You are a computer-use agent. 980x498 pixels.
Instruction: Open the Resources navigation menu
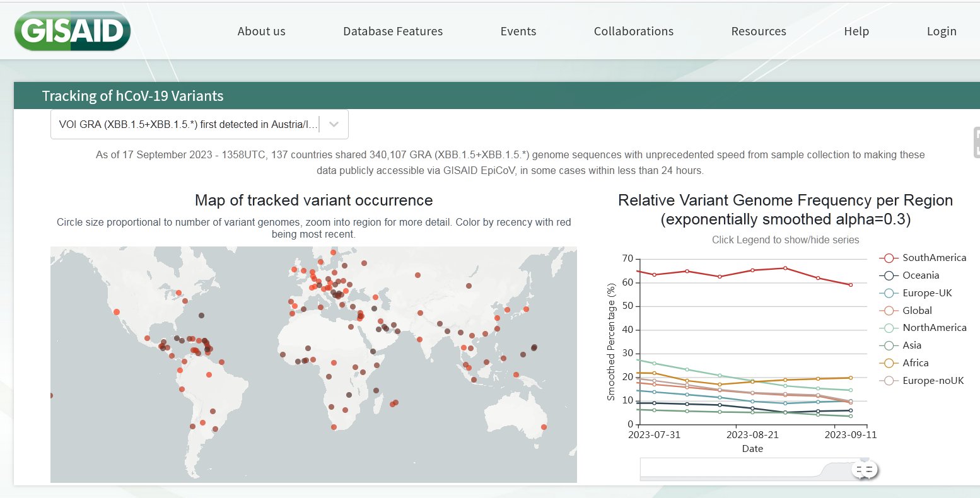pos(758,32)
